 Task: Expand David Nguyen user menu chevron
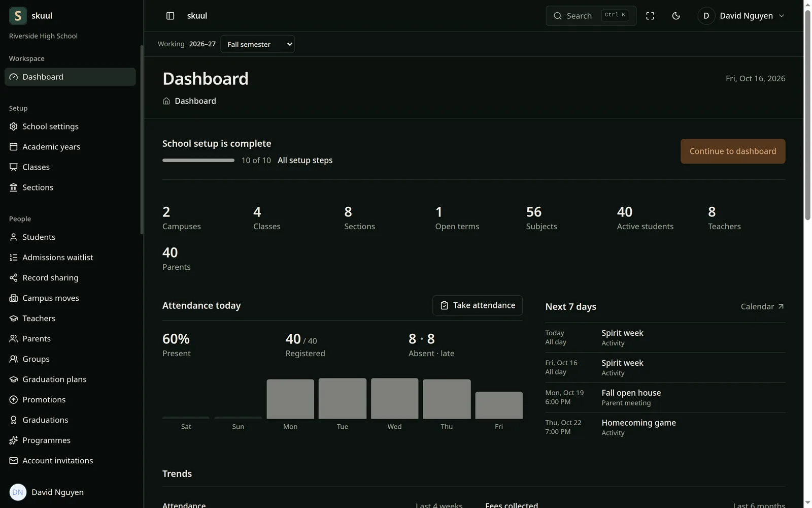click(782, 16)
